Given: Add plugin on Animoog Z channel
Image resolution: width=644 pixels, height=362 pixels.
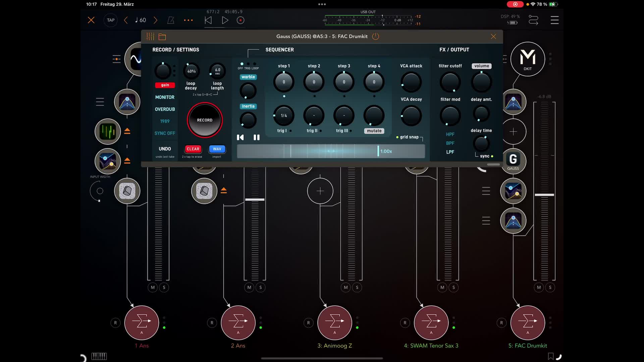Looking at the screenshot, I should pyautogui.click(x=320, y=191).
